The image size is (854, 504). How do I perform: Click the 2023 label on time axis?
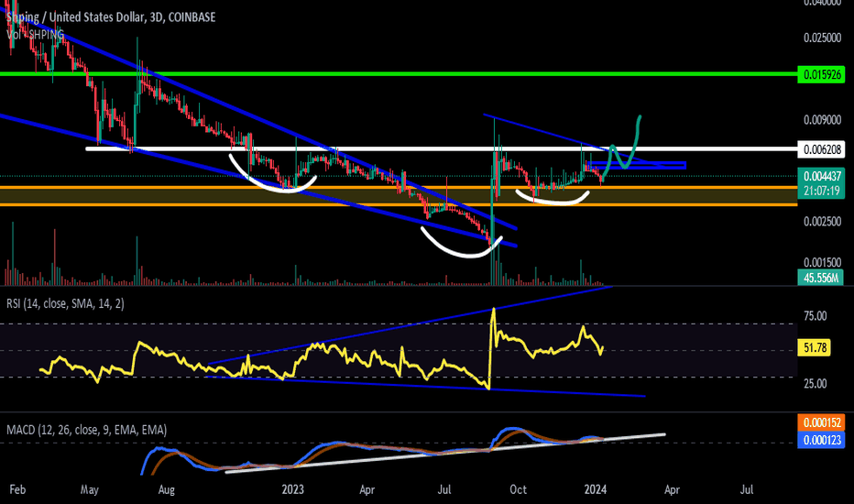292,489
